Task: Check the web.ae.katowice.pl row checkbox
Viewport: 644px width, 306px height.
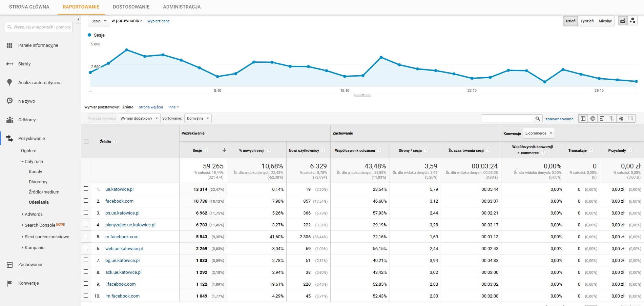Action: pos(86,248)
